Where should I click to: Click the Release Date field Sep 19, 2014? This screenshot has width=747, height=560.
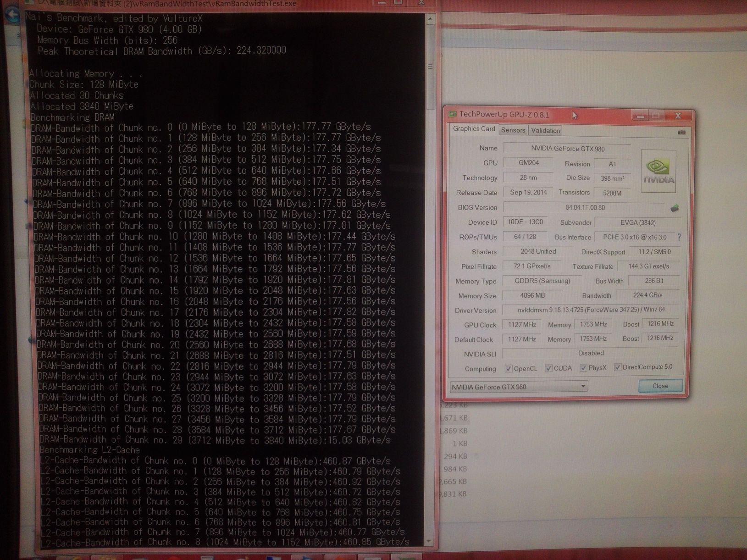click(x=528, y=193)
